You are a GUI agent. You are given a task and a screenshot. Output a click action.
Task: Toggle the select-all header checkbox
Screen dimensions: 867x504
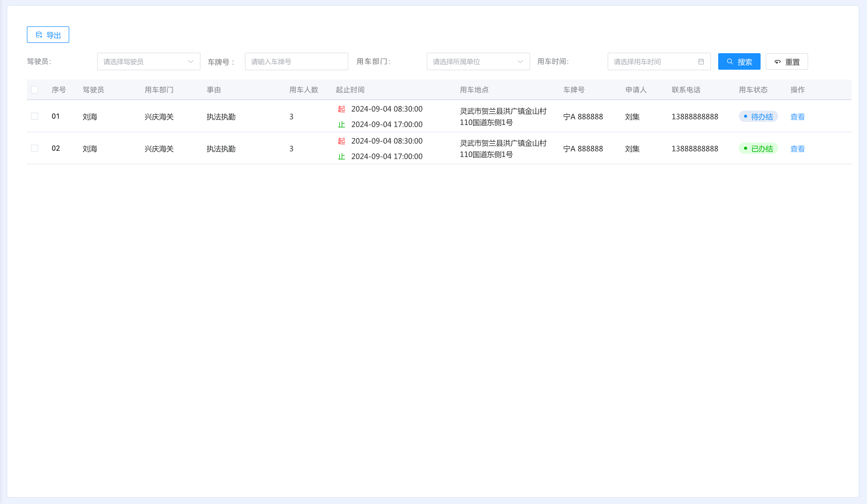[35, 90]
